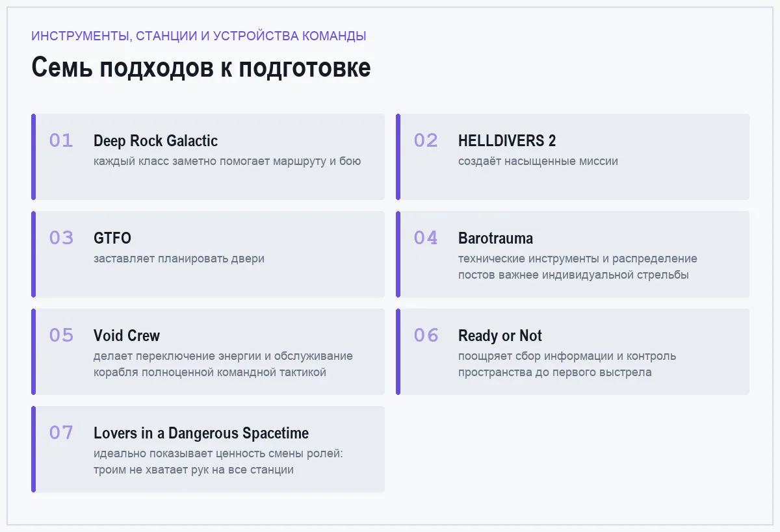Click the "Lovers in a Dangerous Spacetime" title
780x532 pixels.
click(x=201, y=433)
